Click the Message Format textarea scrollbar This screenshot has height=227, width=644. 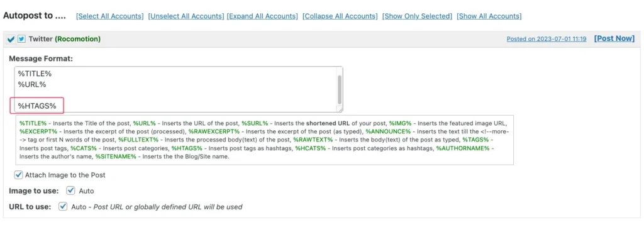339,89
